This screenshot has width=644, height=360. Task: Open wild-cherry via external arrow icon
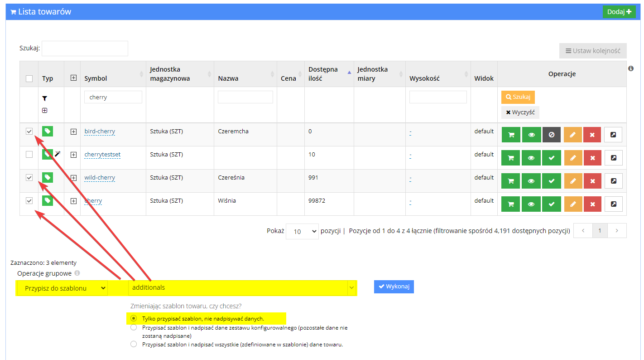(613, 181)
